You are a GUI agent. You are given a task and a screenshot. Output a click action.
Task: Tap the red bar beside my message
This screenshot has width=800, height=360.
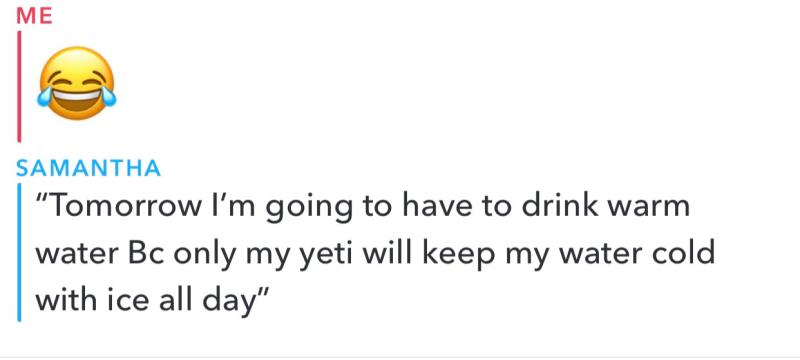tap(19, 86)
